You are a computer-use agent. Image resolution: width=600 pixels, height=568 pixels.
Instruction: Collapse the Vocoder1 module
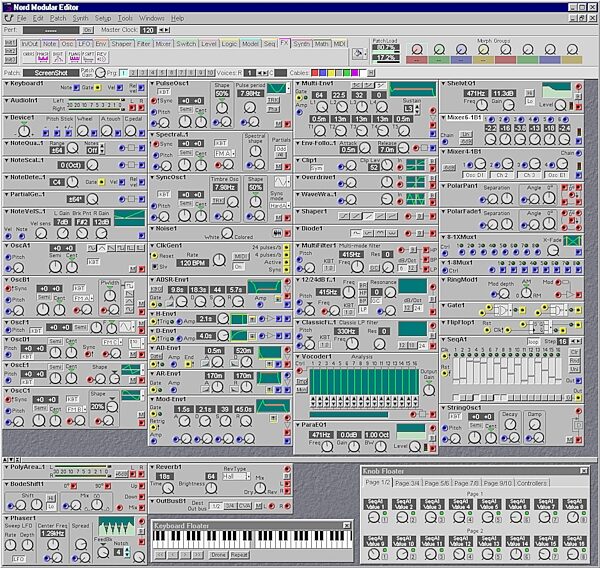coord(298,356)
